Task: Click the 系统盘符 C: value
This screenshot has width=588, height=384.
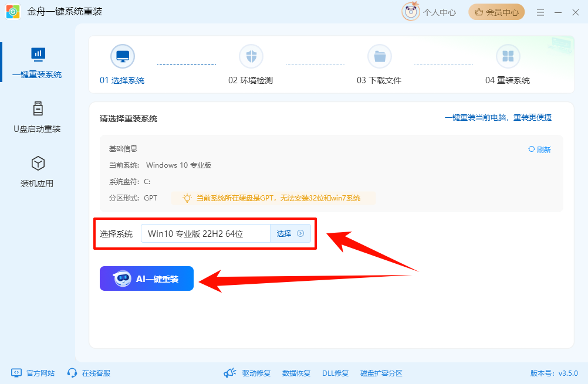Action: [x=147, y=182]
